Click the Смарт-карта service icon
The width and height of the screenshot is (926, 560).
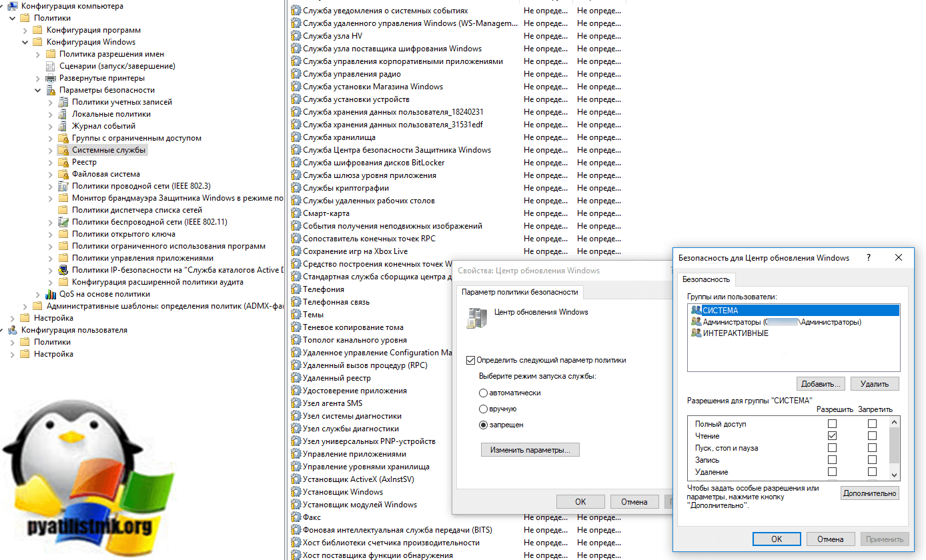pos(296,213)
